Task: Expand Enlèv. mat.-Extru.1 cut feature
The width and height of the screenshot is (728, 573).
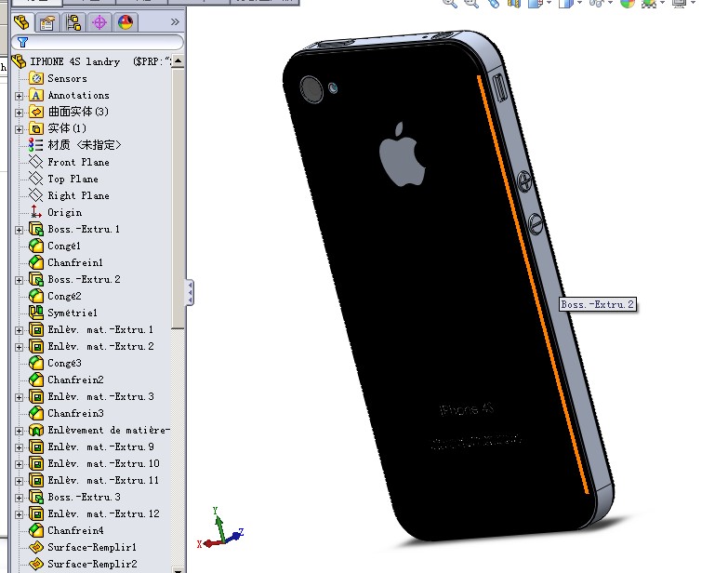Action: click(19, 330)
